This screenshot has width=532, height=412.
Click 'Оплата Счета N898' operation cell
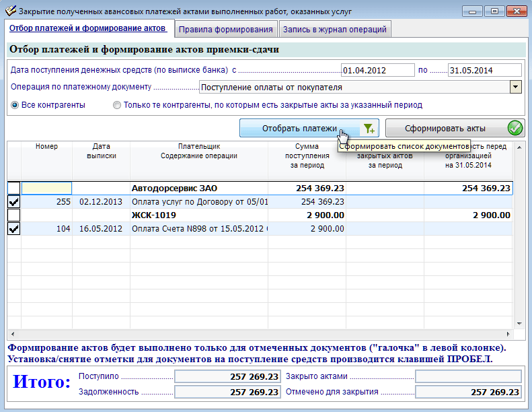199,229
